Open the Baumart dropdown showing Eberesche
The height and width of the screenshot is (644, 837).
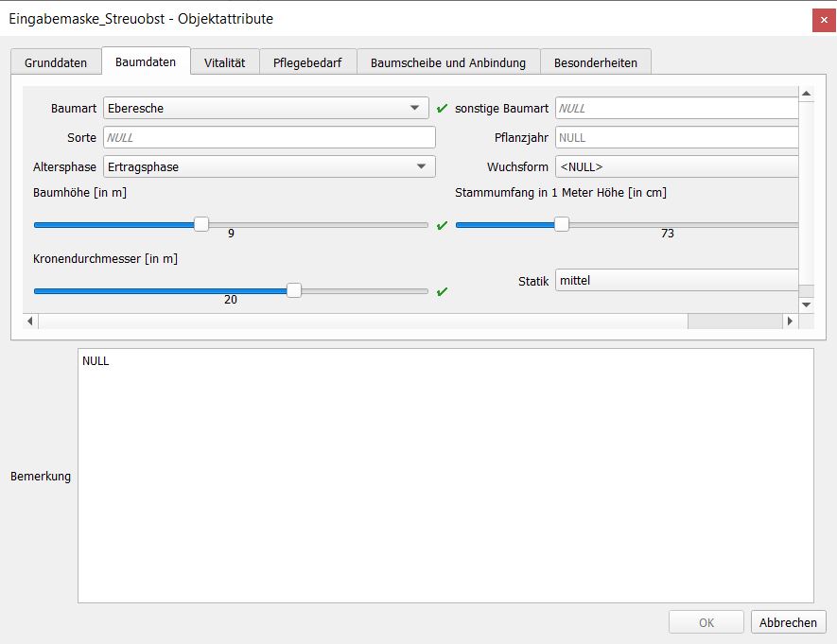[x=266, y=109]
